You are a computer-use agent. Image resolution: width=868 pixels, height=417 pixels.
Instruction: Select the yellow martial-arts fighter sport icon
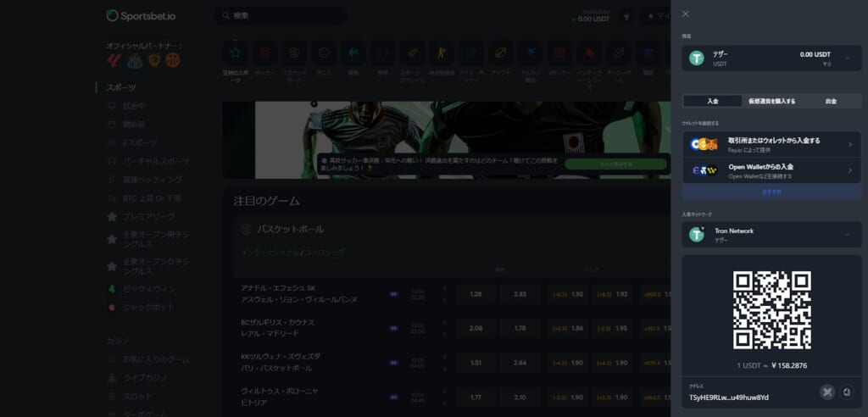[x=441, y=53]
